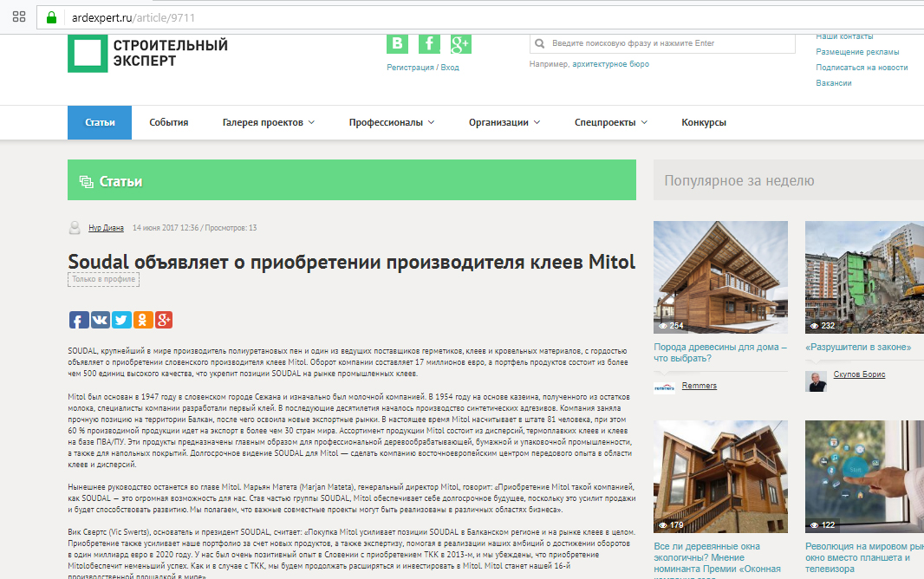Screen dimensions: 924x579
Task: Share article on VK
Action: [101, 320]
